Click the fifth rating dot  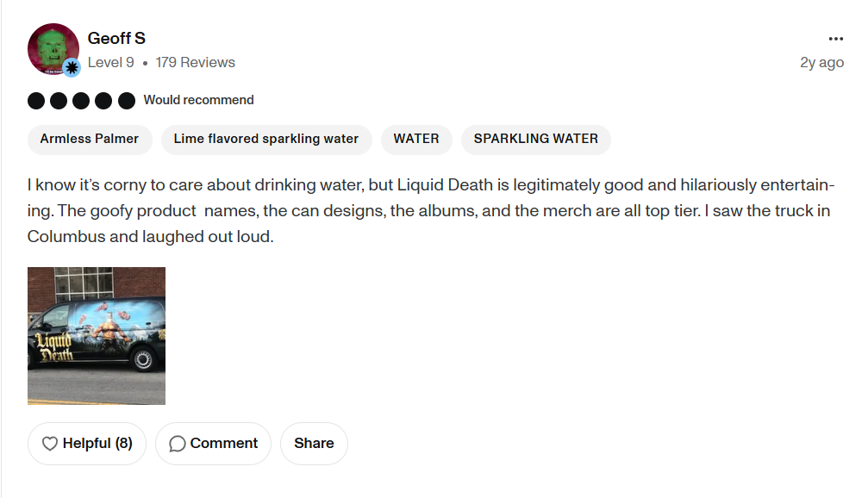pyautogui.click(x=127, y=100)
